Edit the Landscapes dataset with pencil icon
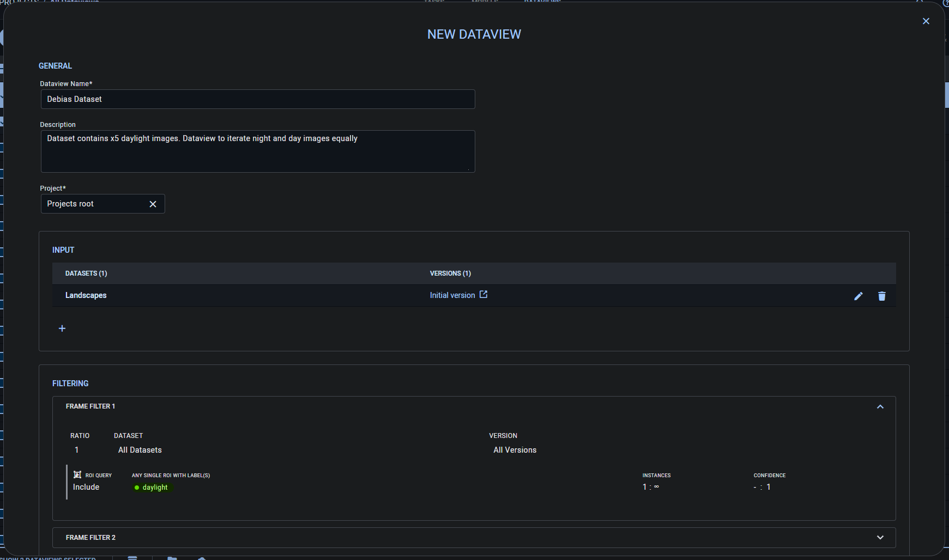The height and width of the screenshot is (560, 949). coord(858,296)
